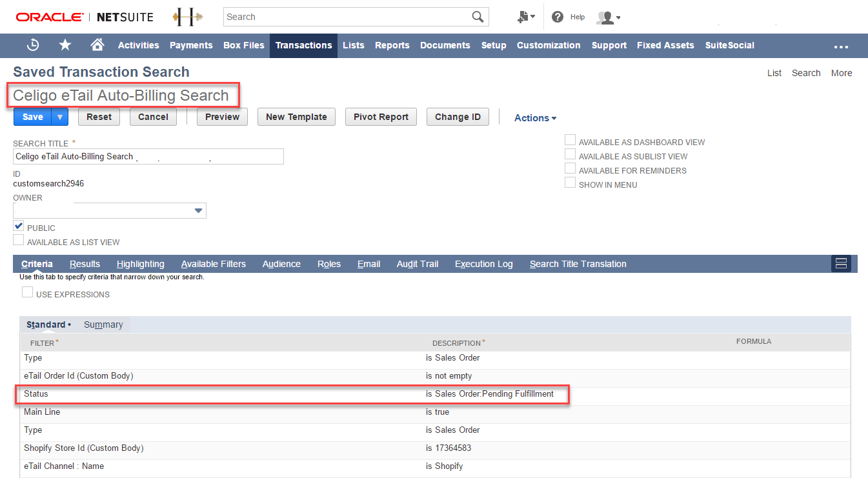868x478 pixels.
Task: Open the More link at top right
Action: click(x=842, y=73)
